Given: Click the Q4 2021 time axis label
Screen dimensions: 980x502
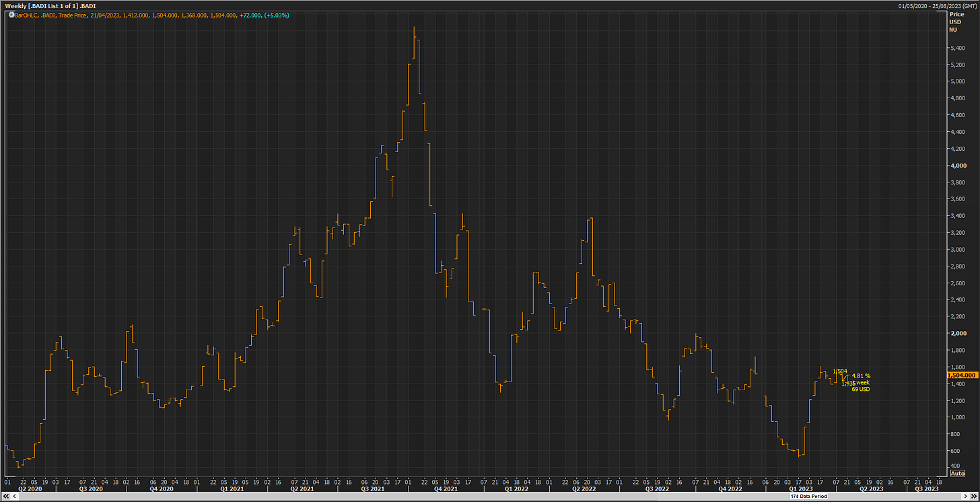Looking at the screenshot, I should [446, 489].
